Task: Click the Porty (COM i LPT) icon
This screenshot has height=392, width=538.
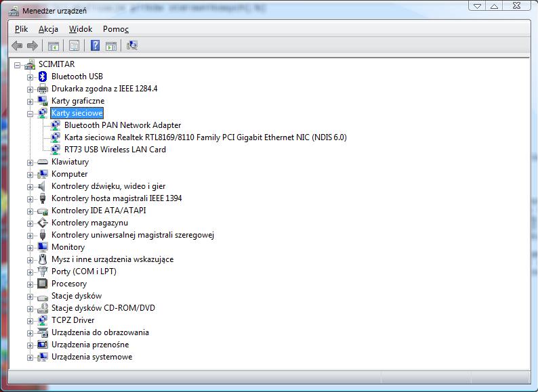Action: pyautogui.click(x=43, y=271)
